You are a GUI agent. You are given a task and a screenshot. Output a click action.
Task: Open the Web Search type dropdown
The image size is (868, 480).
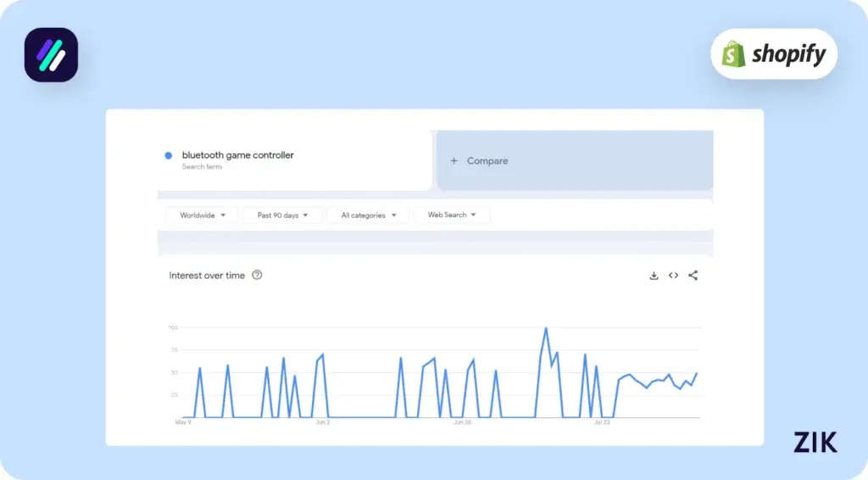pyautogui.click(x=451, y=215)
